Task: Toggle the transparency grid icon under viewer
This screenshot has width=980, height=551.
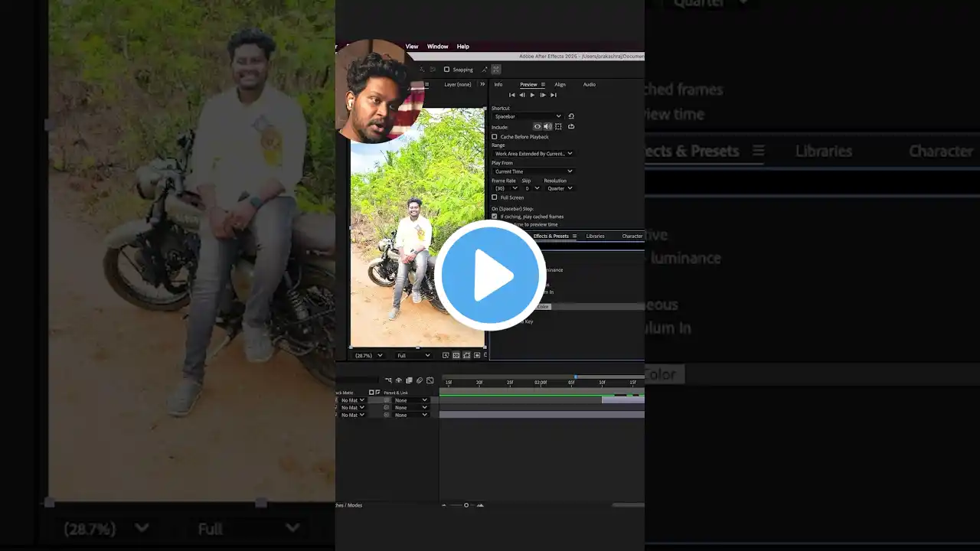Action: [456, 355]
